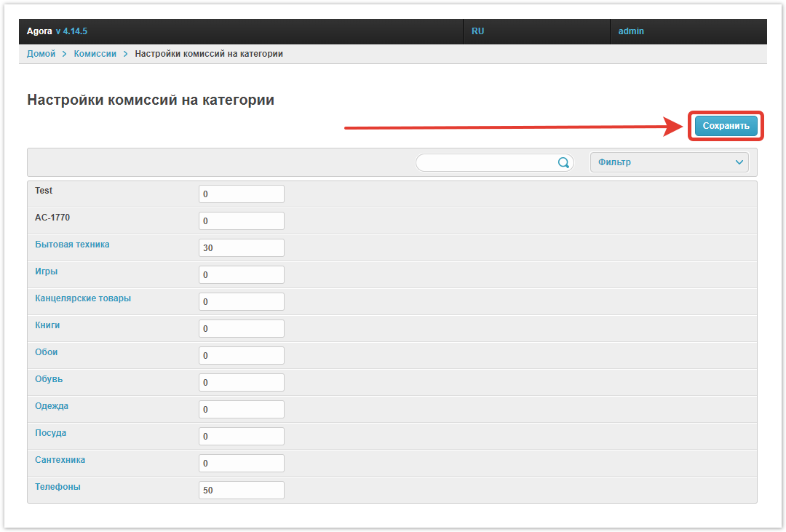
Task: Open the Книги category link
Action: [47, 325]
